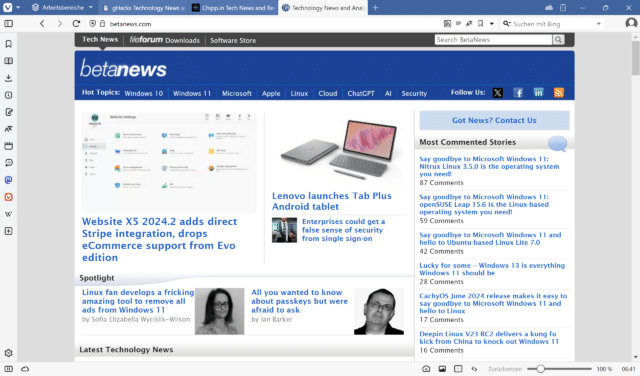Screen dimensions: 640x376
Task: Open Website X5 2024.2 article headline
Action: pyautogui.click(x=160, y=239)
